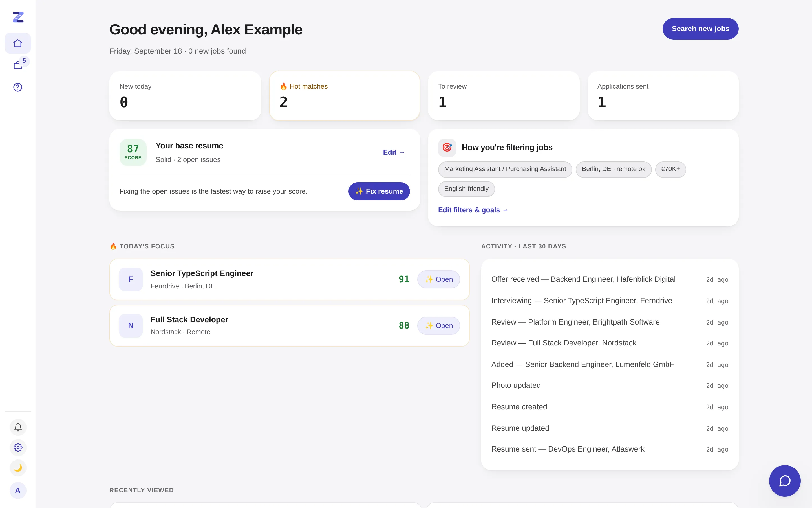The height and width of the screenshot is (508, 812).
Task: Click the Z app logo in the sidebar
Action: (x=18, y=17)
